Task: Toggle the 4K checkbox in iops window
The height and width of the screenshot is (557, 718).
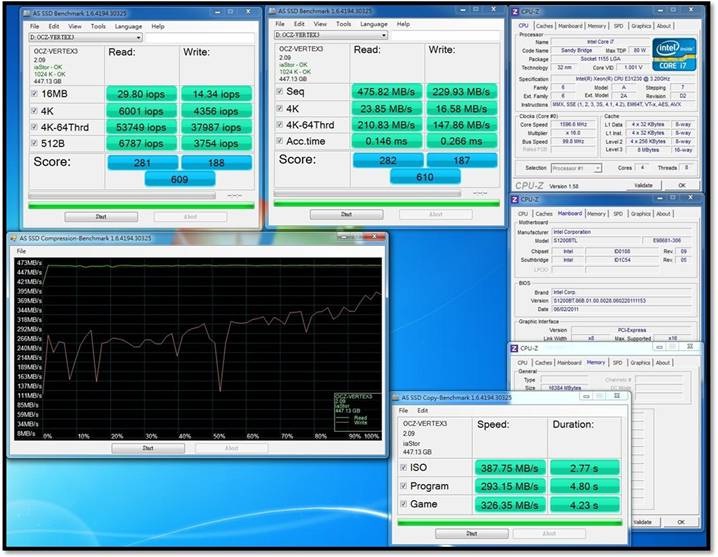Action: (x=34, y=110)
